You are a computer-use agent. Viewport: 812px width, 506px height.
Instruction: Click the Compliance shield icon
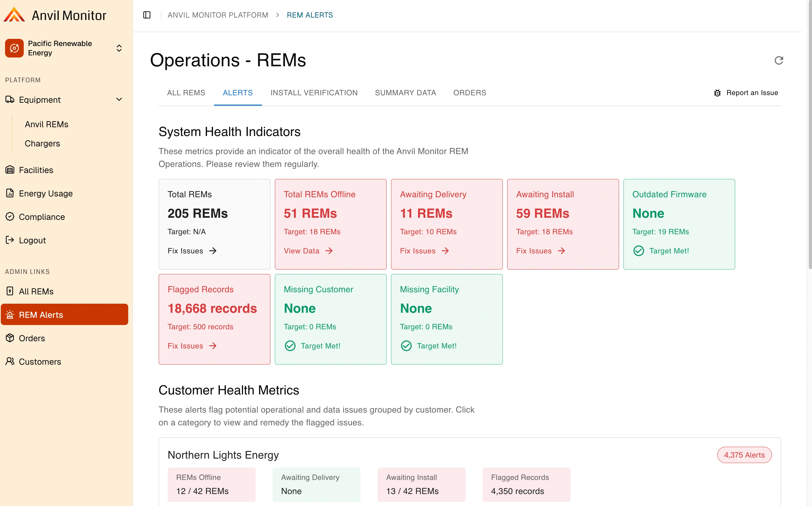(10, 216)
